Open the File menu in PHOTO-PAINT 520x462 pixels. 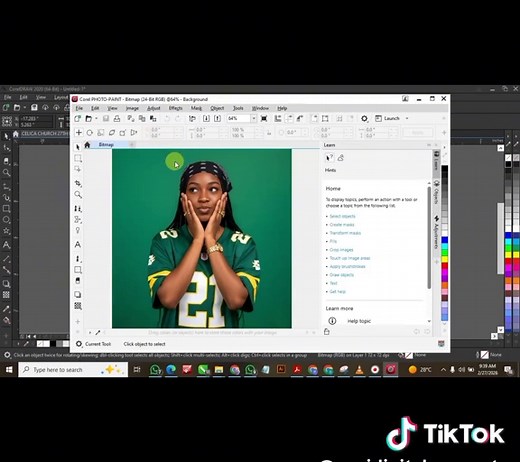(79, 108)
